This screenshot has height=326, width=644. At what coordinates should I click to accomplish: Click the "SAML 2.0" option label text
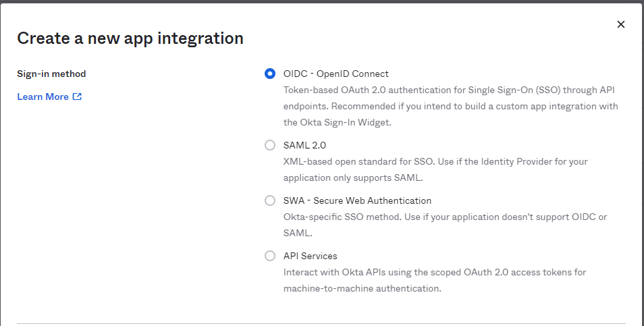pyautogui.click(x=304, y=145)
